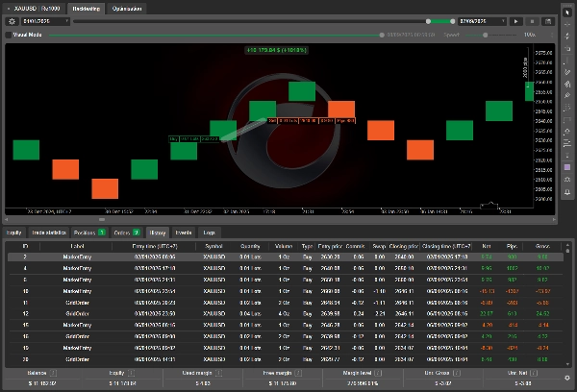The image size is (577, 392).
Task: Click the purple color square in right toolbar
Action: [x=567, y=166]
